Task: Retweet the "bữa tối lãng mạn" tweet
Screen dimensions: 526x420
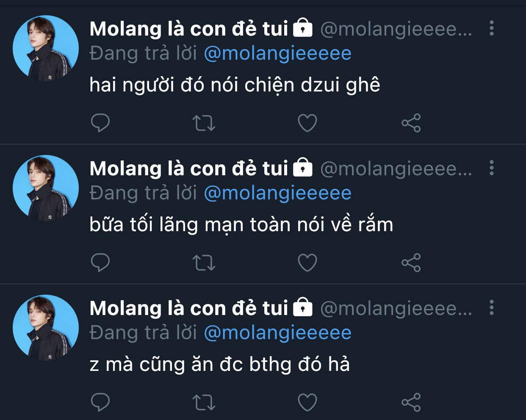Action: (204, 263)
